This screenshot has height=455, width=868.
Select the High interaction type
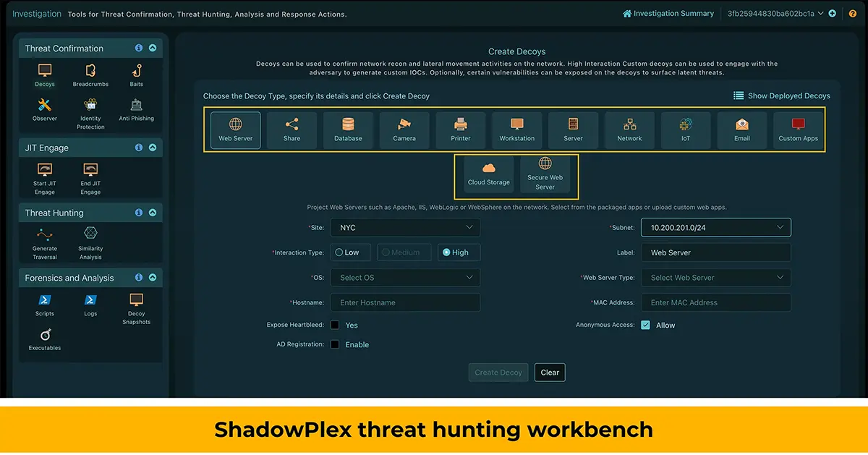coord(459,252)
